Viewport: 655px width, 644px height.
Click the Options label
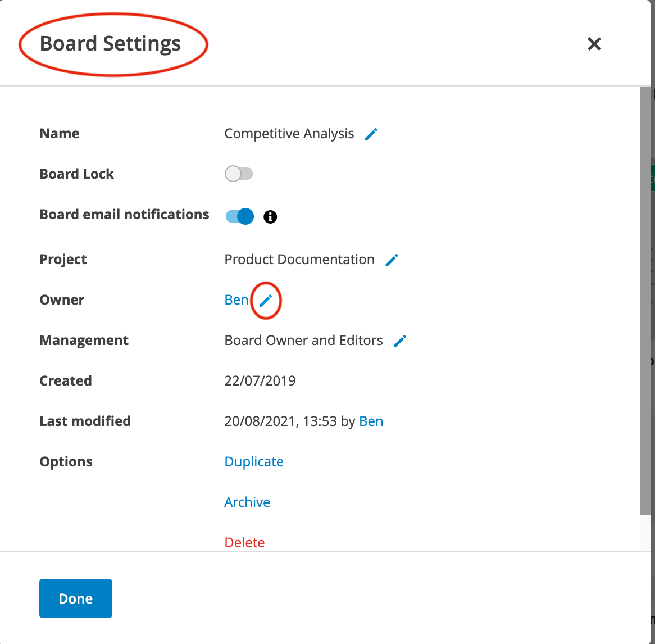[66, 462]
